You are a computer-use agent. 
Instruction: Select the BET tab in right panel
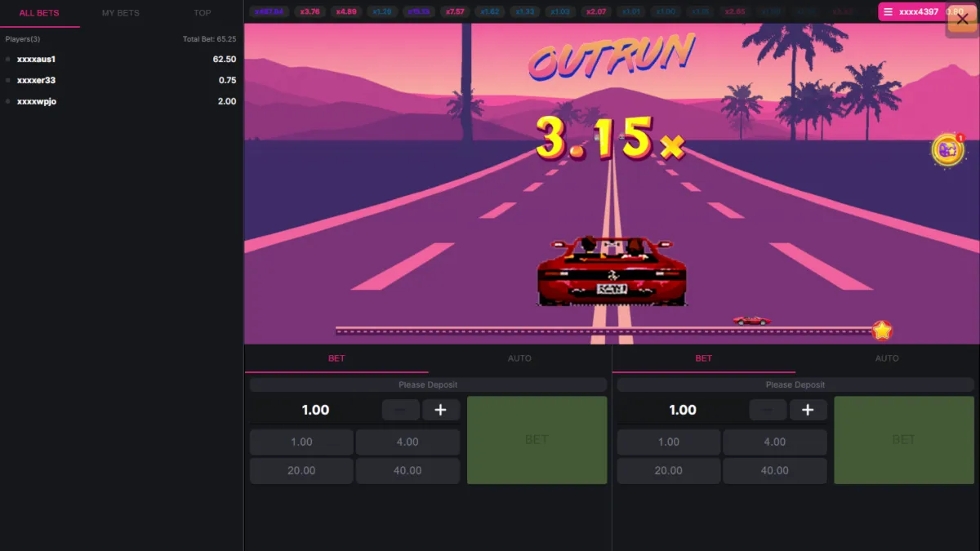[x=703, y=358]
